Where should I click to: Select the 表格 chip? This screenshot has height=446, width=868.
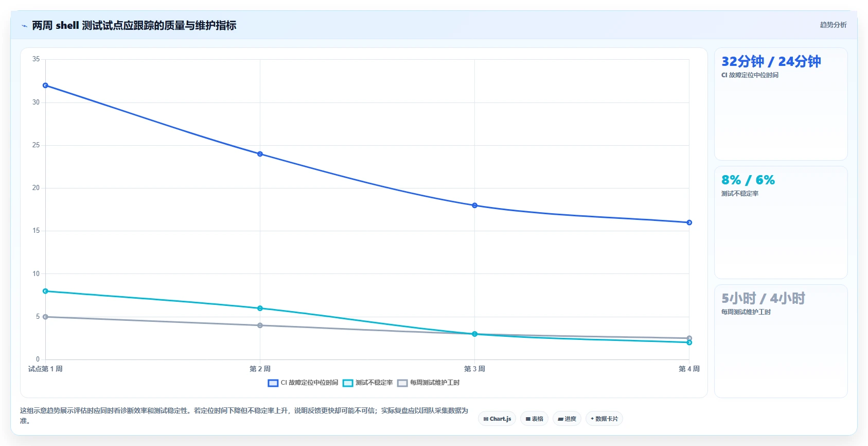tap(534, 419)
